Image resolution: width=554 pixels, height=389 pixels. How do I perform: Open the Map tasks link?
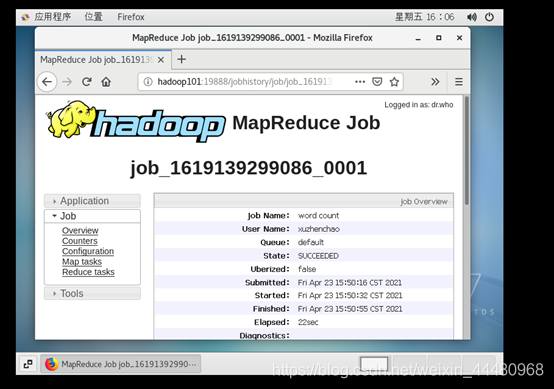tap(82, 262)
